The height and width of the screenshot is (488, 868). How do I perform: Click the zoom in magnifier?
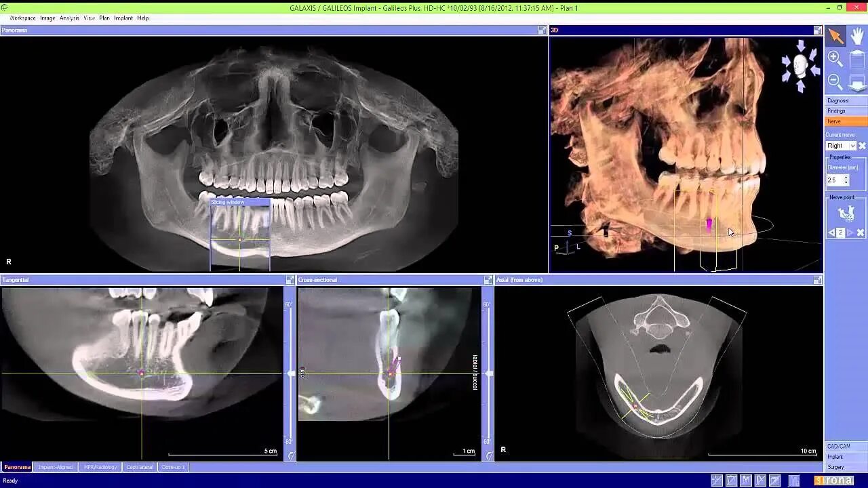point(835,59)
